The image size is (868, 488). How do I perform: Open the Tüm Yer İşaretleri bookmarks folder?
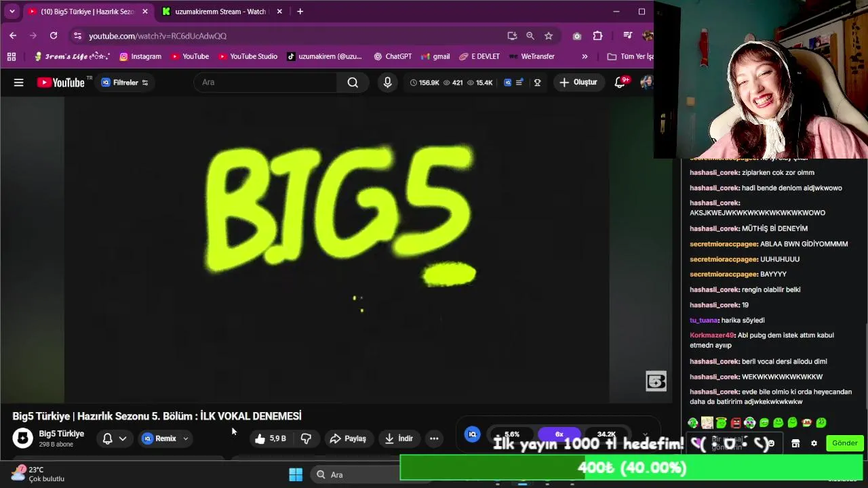(630, 56)
